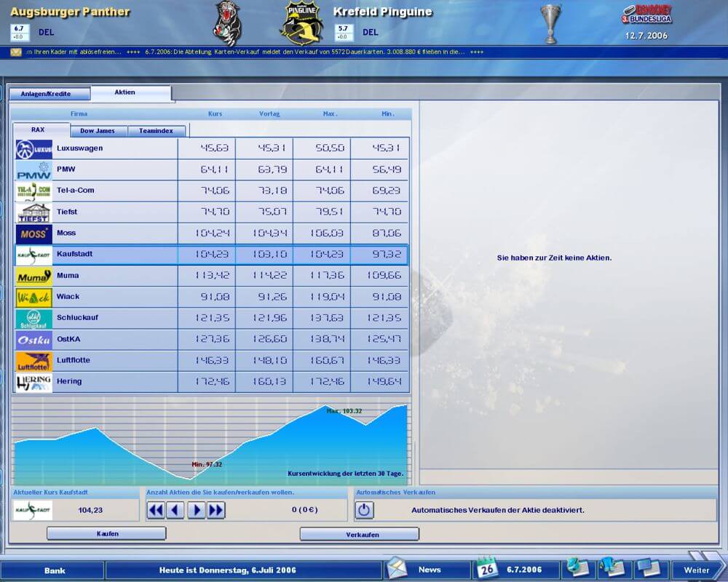
Task: Select the Moss stock row
Action: click(212, 234)
